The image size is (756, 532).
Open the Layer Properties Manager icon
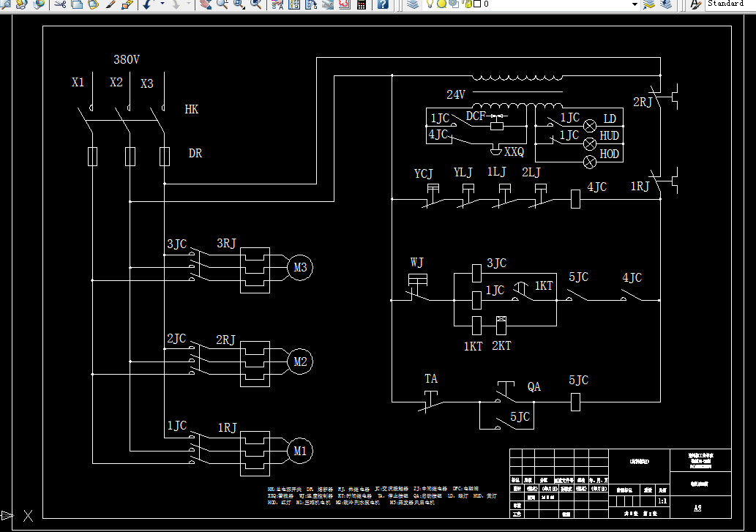pos(412,4)
